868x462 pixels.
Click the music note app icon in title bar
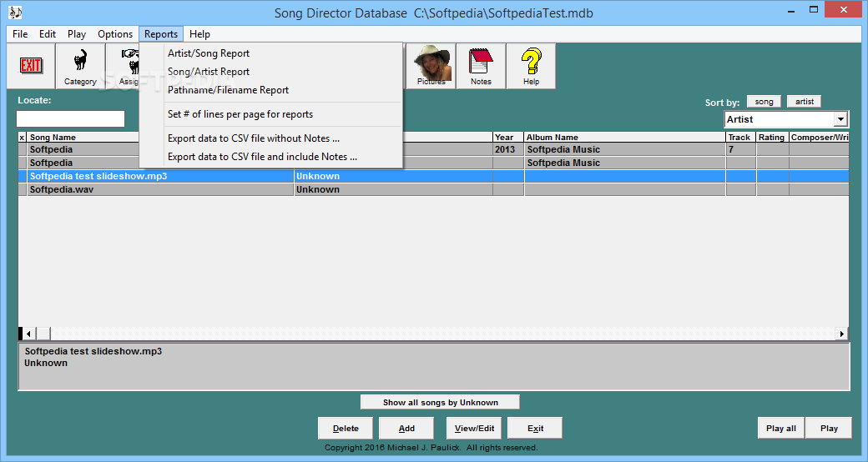(15, 13)
